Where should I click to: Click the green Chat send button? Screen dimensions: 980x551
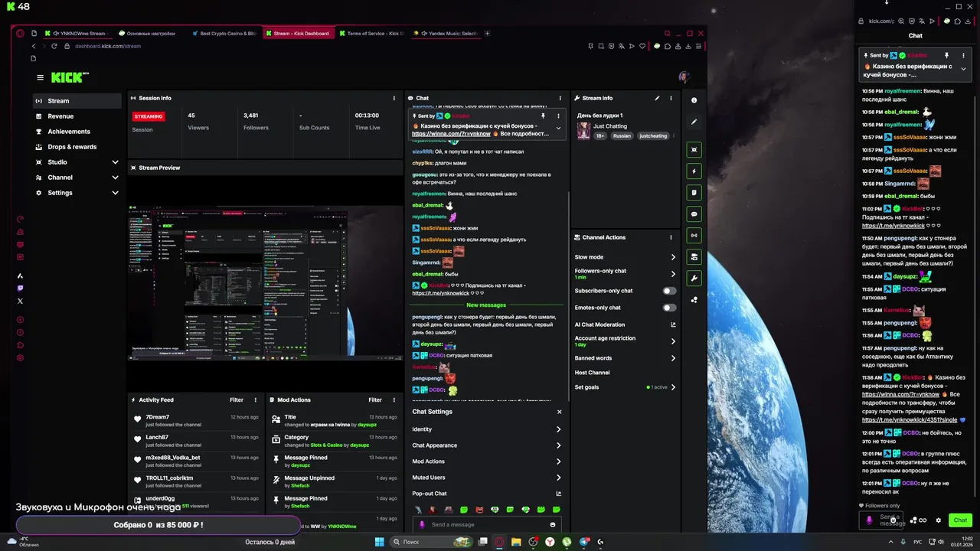point(960,520)
